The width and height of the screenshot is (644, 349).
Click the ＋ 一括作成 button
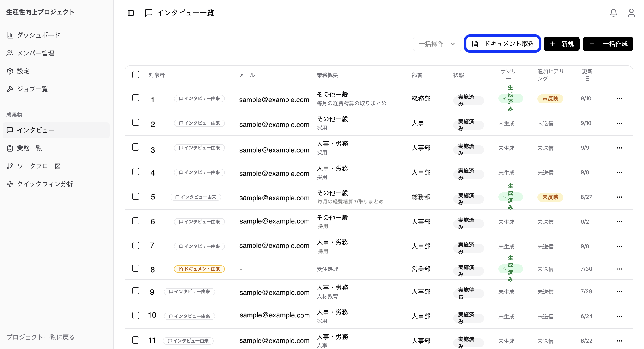click(608, 44)
